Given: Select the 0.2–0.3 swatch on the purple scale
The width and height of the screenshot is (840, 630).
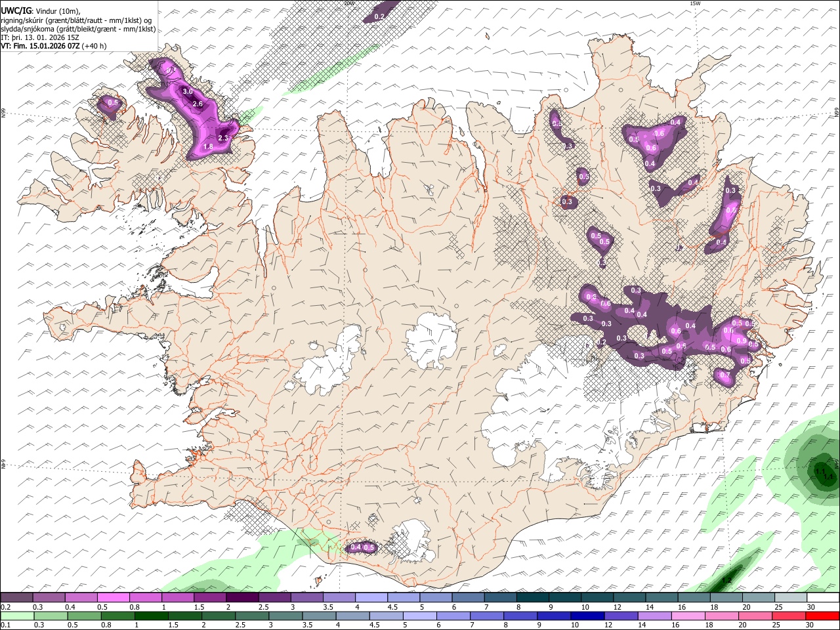Looking at the screenshot, I should (17, 598).
